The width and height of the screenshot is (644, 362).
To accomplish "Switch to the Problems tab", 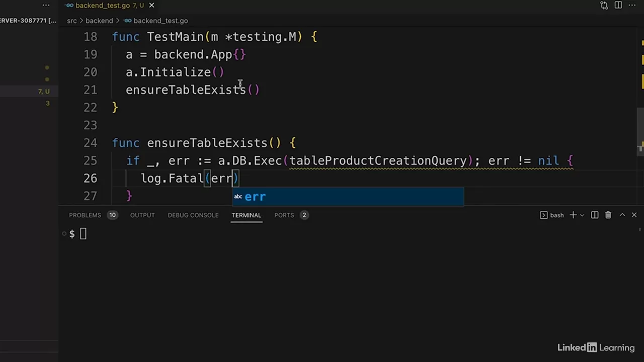I will [x=85, y=215].
